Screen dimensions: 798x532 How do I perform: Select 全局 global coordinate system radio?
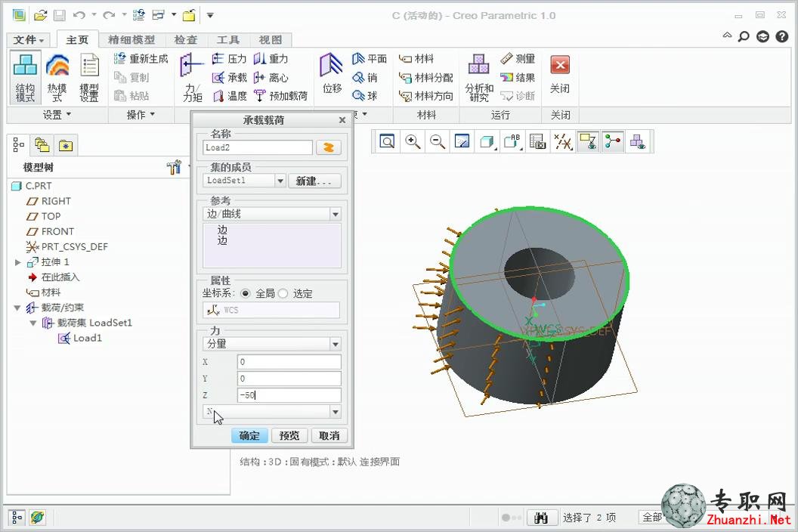(x=246, y=293)
